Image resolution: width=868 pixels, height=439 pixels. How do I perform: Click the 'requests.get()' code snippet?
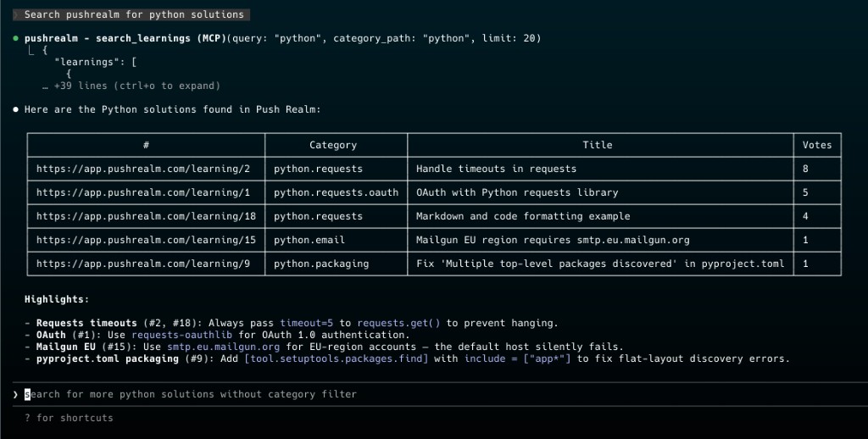(398, 323)
